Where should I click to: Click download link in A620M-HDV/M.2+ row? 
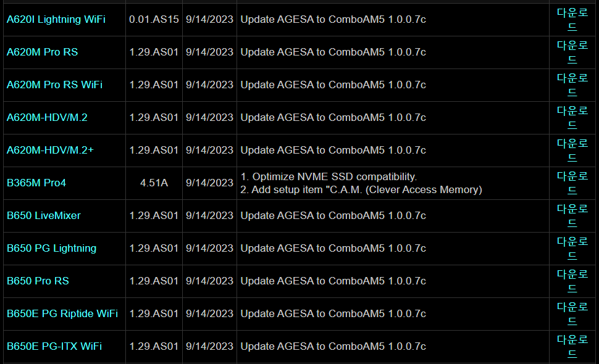(572, 151)
